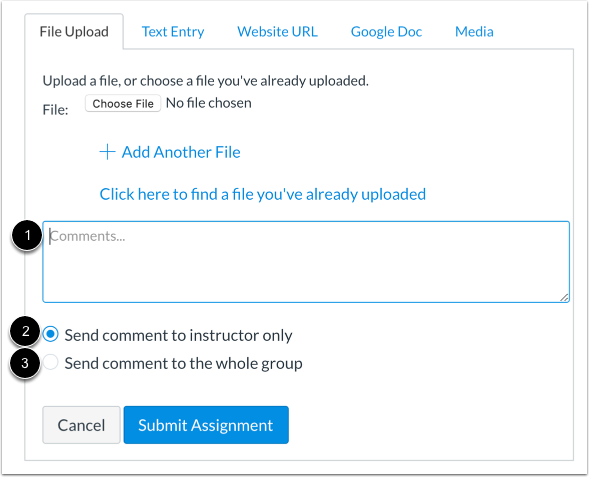This screenshot has height=477, width=589.
Task: Switch to the Text Entry tab
Action: [x=173, y=32]
